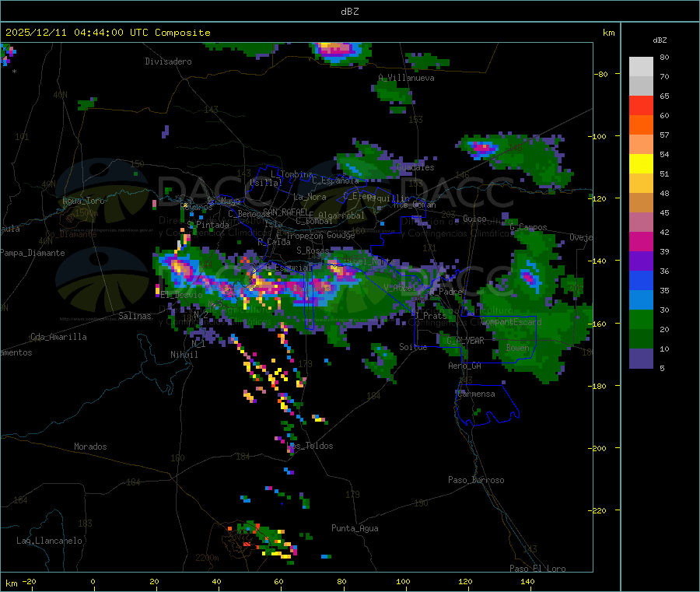Screen dimensions: 700x592
Task: Click the 140 km horizontal axis tick
Action: (x=527, y=581)
